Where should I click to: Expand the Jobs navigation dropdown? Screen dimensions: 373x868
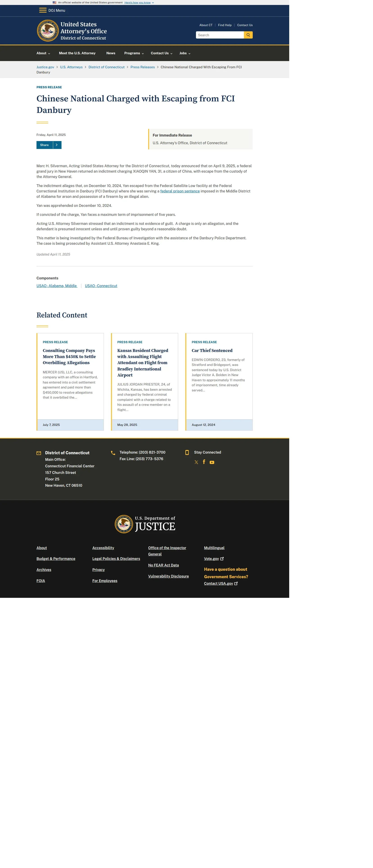coord(185,53)
